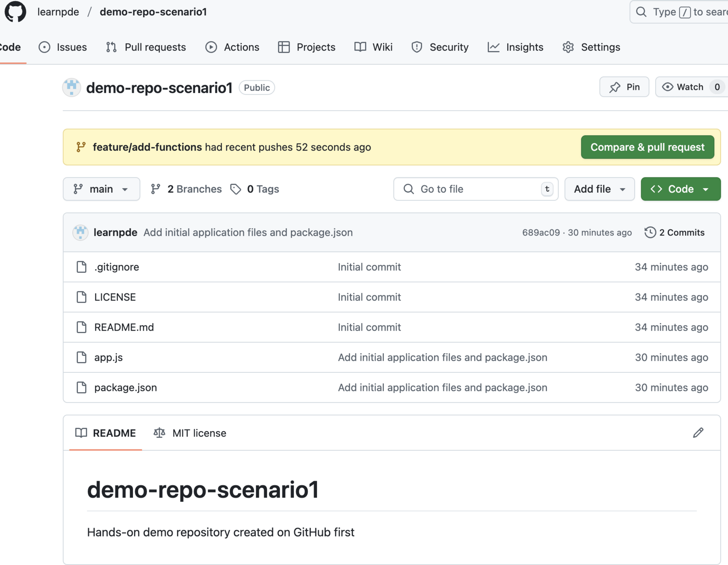Screen dimensions: 728x565
Task: Open commit hash 689ac09
Action: pos(541,232)
